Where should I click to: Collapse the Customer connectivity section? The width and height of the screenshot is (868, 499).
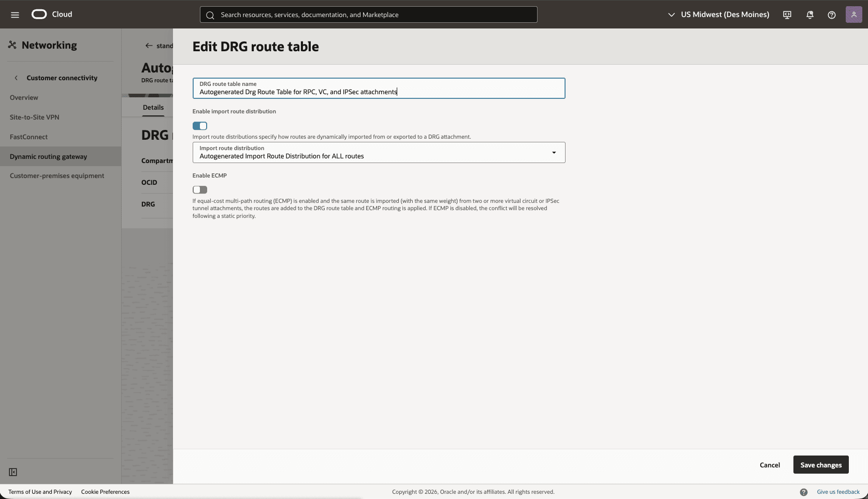point(16,78)
